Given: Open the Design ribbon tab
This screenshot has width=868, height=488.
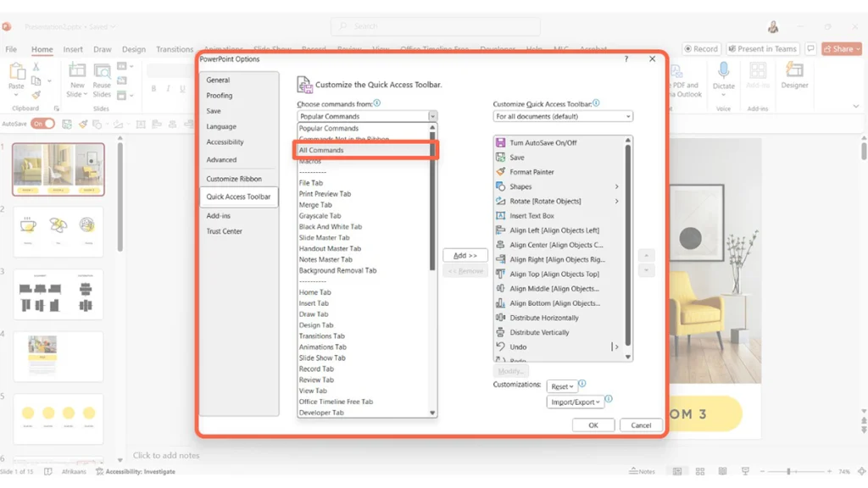Looking at the screenshot, I should click(x=133, y=48).
